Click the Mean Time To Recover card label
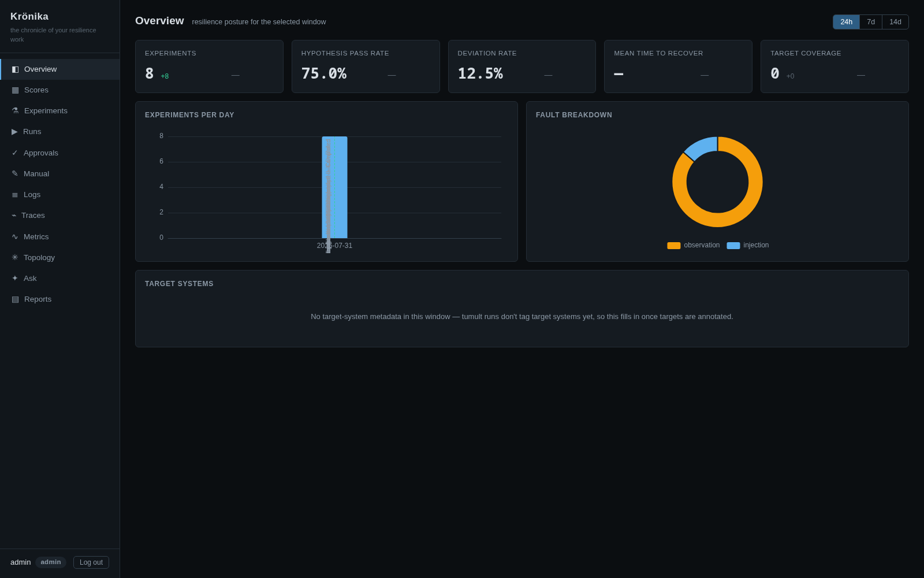This screenshot has width=924, height=578. pos(658,53)
